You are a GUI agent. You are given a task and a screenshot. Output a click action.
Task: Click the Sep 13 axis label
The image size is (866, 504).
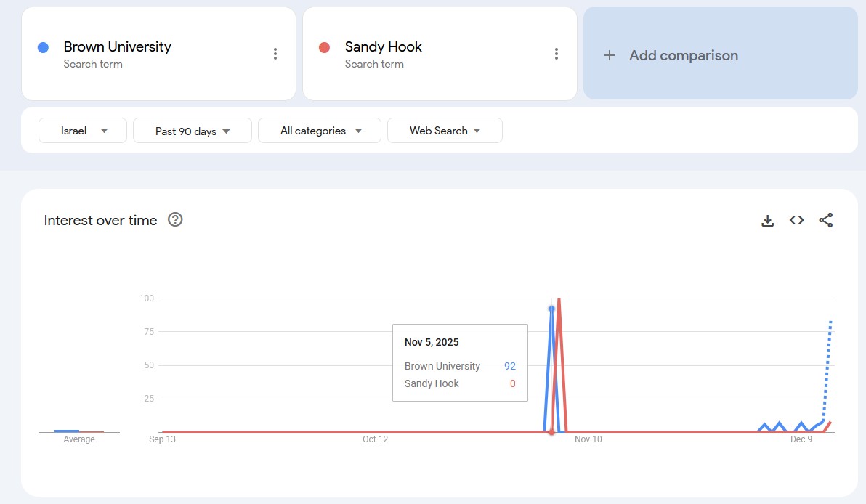click(x=163, y=439)
